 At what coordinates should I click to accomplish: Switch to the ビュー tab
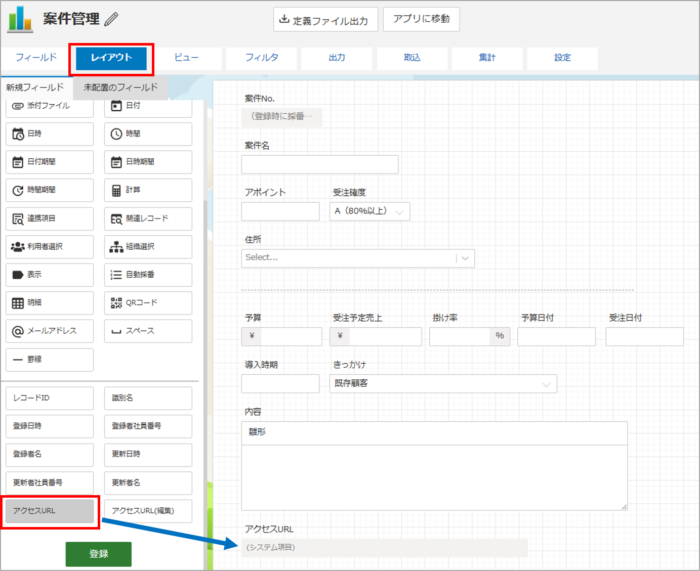point(186,58)
